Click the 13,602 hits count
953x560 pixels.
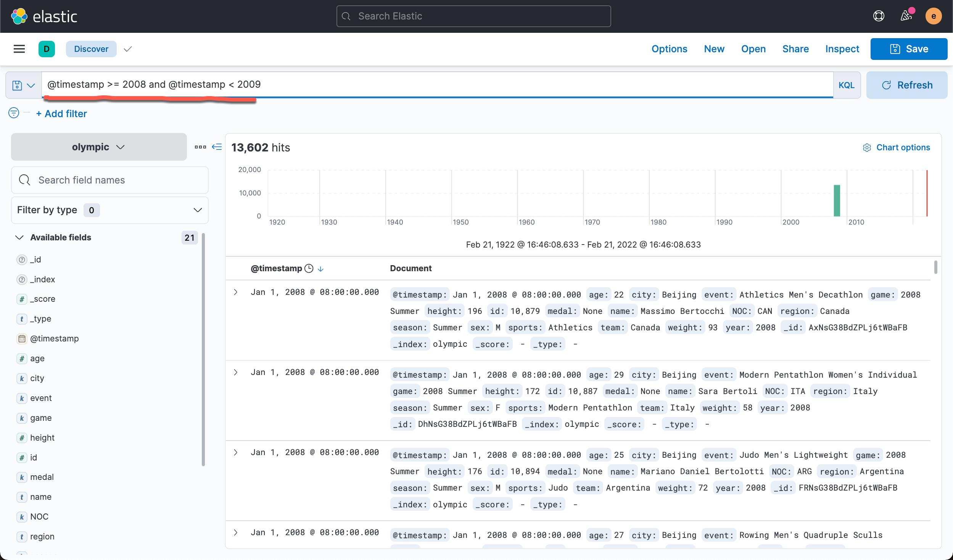[x=261, y=148]
